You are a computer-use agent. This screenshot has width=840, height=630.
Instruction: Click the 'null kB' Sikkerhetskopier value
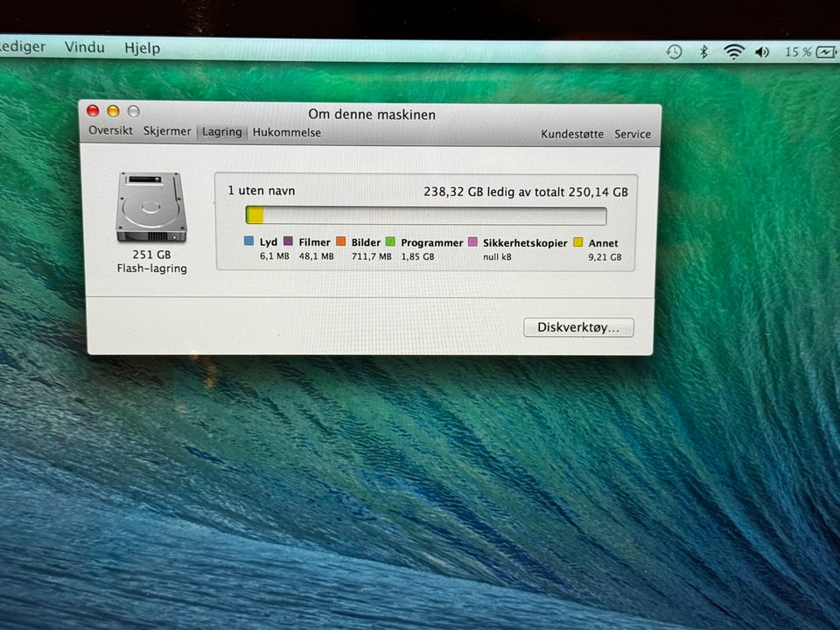pos(497,257)
